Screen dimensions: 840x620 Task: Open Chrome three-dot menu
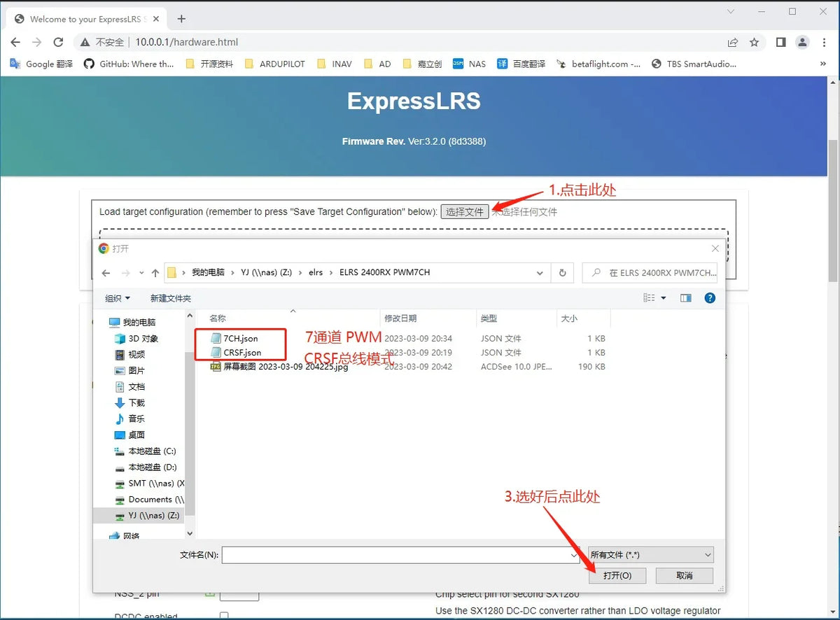(x=823, y=42)
